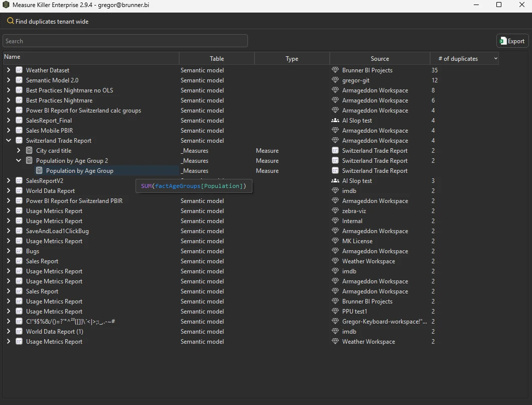Sort by the Name column header
This screenshot has height=405, width=532.
coord(91,58)
